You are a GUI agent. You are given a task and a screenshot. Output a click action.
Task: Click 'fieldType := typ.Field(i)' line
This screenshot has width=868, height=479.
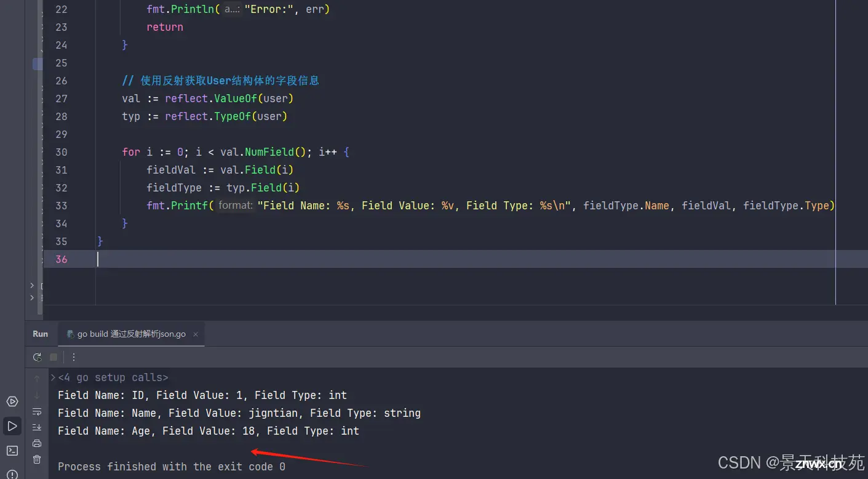pos(223,188)
